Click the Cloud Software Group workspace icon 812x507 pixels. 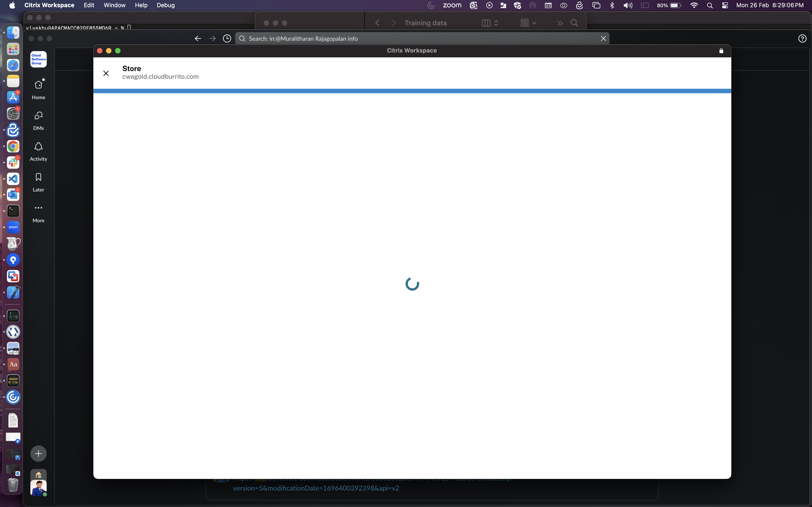pyautogui.click(x=38, y=59)
